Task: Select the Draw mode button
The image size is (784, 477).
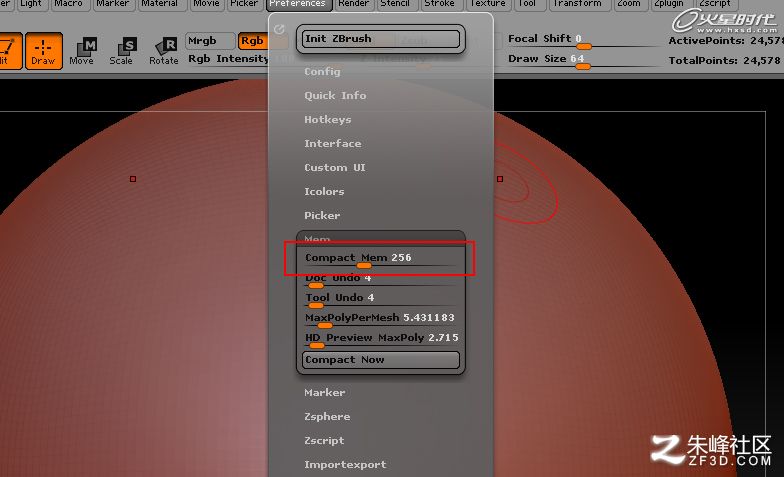Action: click(44, 50)
